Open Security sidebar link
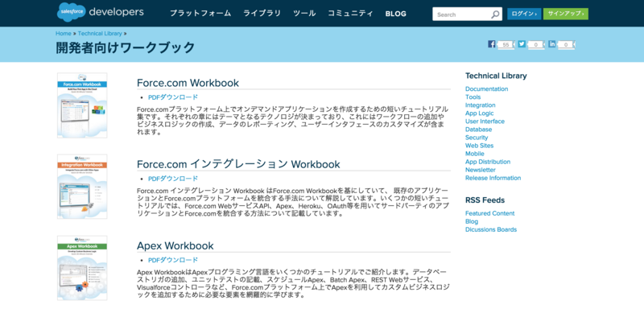Image resolution: width=644 pixels, height=313 pixels. (477, 138)
